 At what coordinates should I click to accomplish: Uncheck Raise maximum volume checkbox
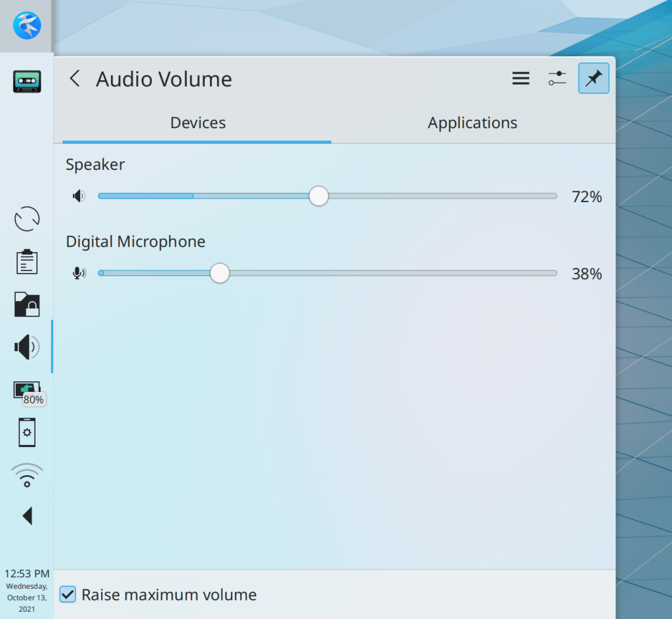coord(68,595)
